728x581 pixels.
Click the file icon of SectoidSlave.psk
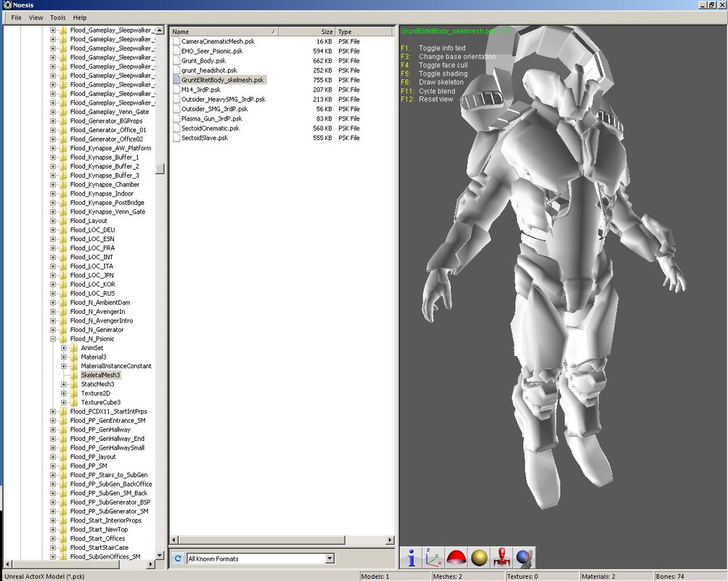coord(176,138)
